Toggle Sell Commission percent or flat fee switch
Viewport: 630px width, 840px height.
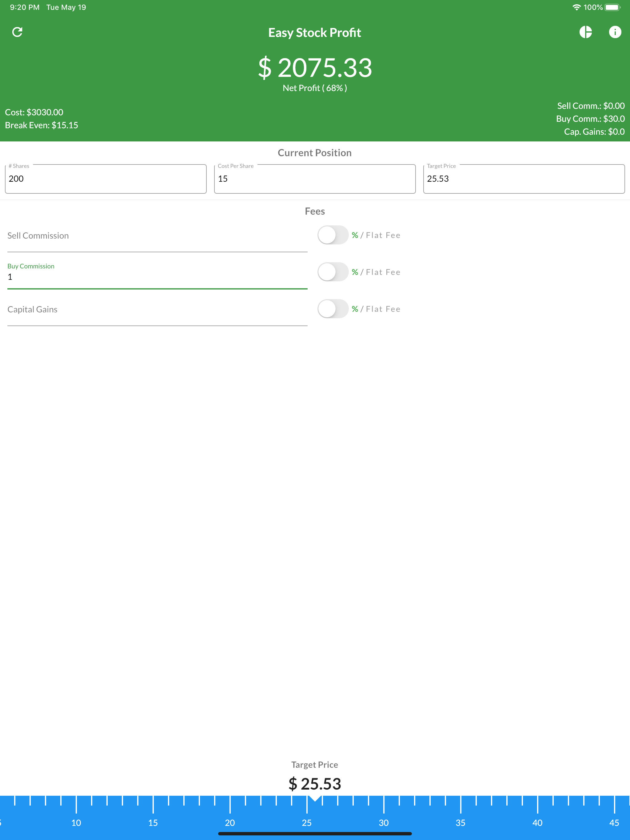(333, 235)
